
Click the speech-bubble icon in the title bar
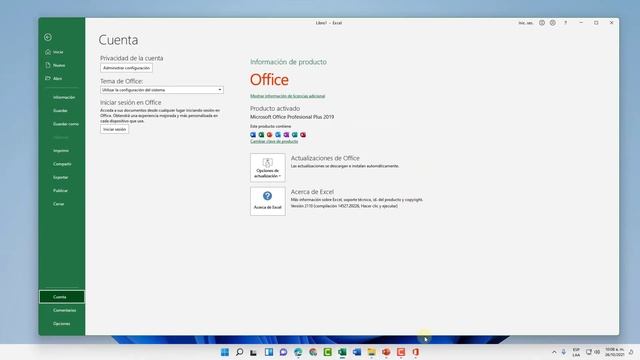(542, 23)
